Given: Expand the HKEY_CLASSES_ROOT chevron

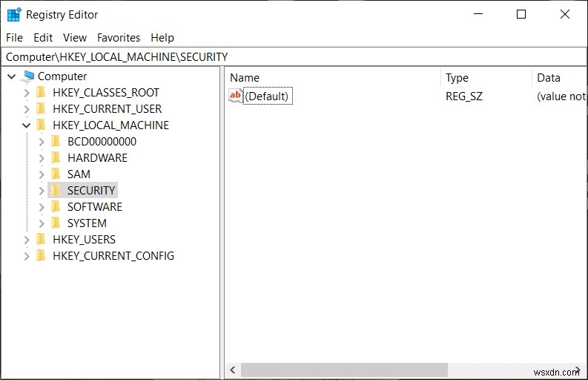Looking at the screenshot, I should coord(27,93).
